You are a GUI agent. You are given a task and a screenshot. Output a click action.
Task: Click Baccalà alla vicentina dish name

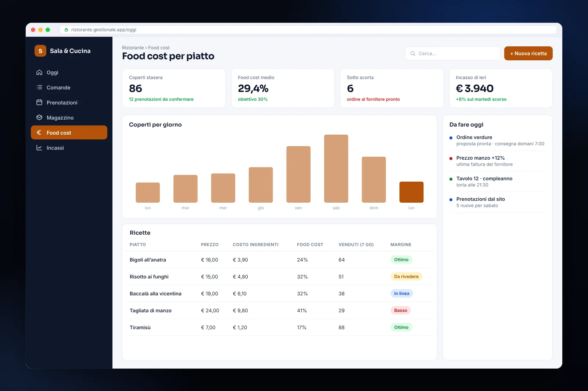pyautogui.click(x=155, y=294)
